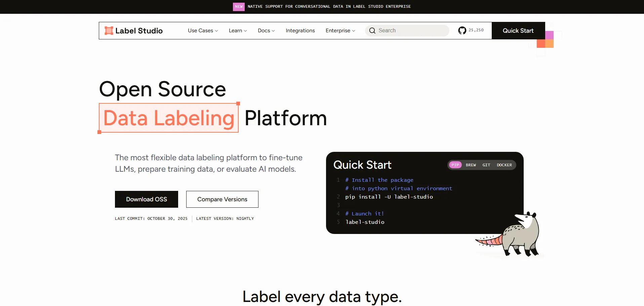644x306 pixels.
Task: Select the PIP install option
Action: [x=455, y=165]
